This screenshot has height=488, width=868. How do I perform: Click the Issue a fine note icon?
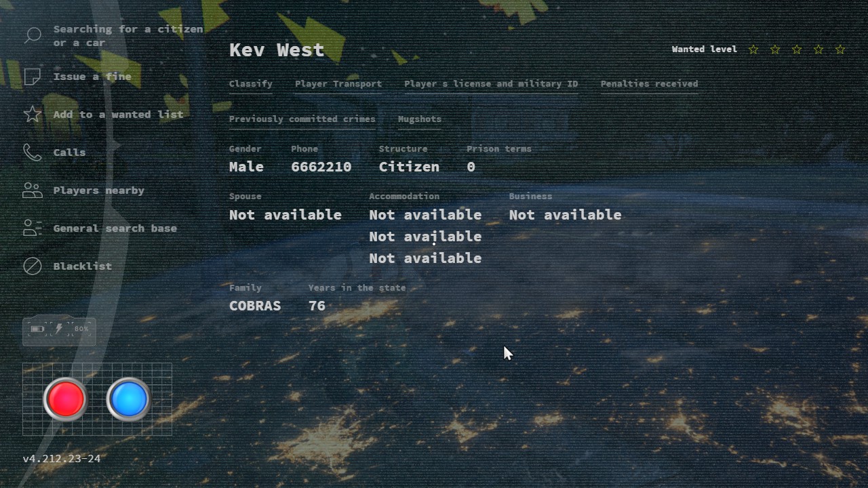(33, 77)
